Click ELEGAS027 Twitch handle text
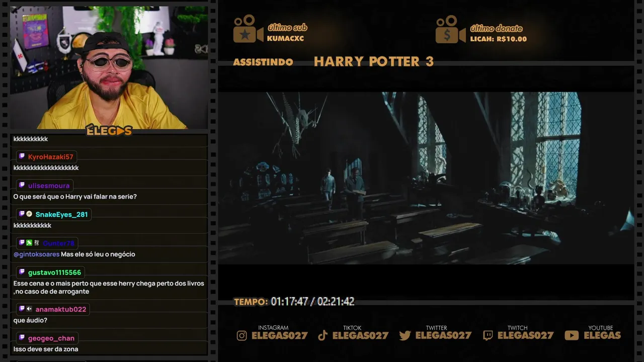Viewport: 644px width, 362px height. pos(525,335)
